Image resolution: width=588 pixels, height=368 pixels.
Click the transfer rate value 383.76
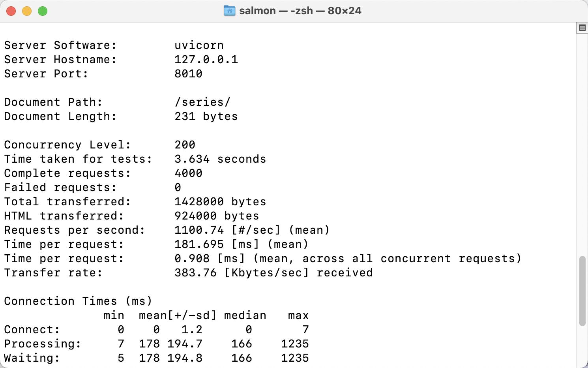(x=195, y=273)
